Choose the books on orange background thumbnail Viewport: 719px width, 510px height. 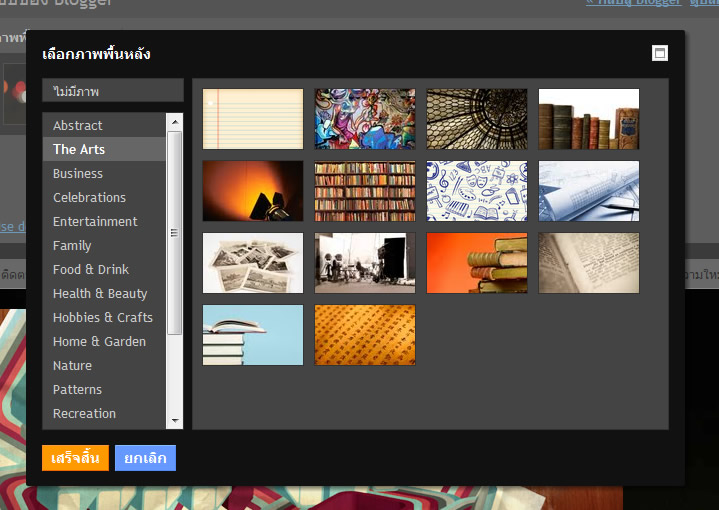[x=477, y=263]
